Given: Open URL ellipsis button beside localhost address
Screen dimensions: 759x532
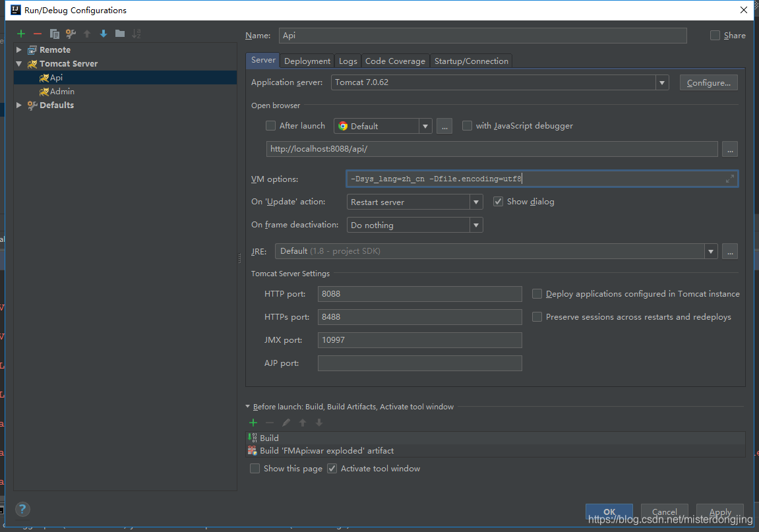Looking at the screenshot, I should coord(730,149).
